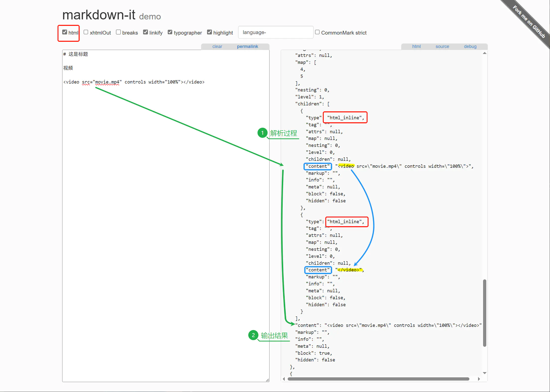Turn off the highlight checkbox
This screenshot has height=392, width=550.
[210, 32]
